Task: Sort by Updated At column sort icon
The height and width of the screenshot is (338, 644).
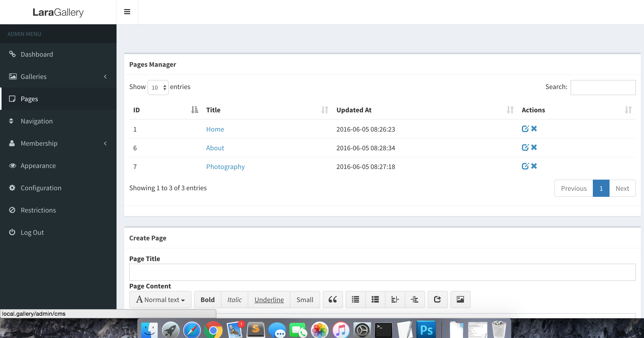Action: pos(510,110)
